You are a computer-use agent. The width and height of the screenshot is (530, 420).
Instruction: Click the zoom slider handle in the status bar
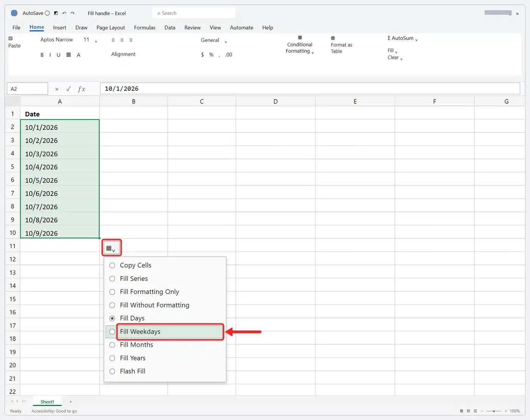[494, 411]
